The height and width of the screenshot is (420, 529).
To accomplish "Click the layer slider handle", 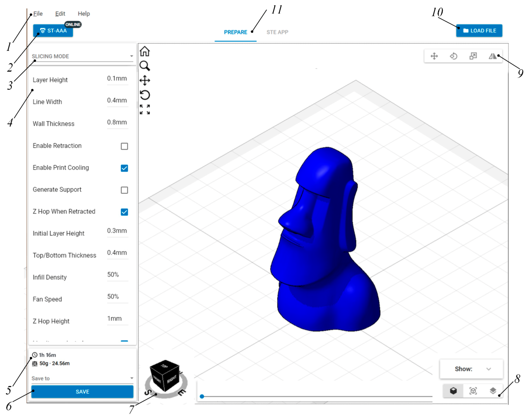I will point(202,396).
